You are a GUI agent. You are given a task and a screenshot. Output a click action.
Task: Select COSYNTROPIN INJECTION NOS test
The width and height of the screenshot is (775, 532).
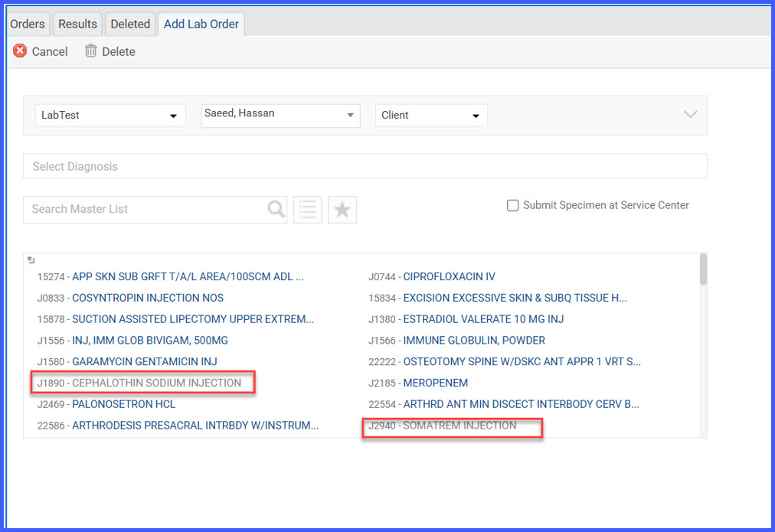(148, 298)
